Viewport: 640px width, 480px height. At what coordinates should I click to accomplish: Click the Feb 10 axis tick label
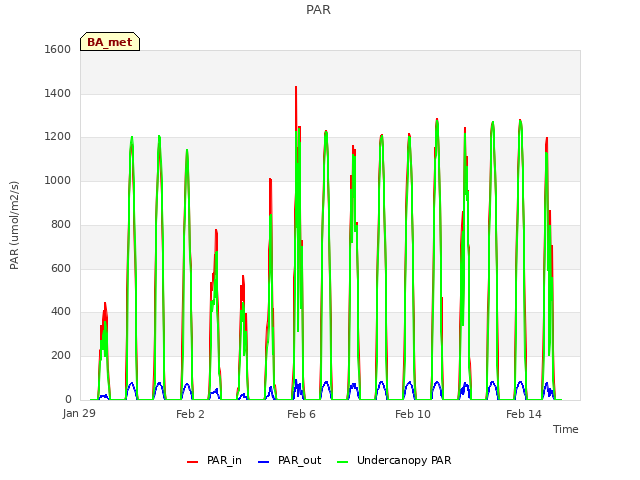413,414
